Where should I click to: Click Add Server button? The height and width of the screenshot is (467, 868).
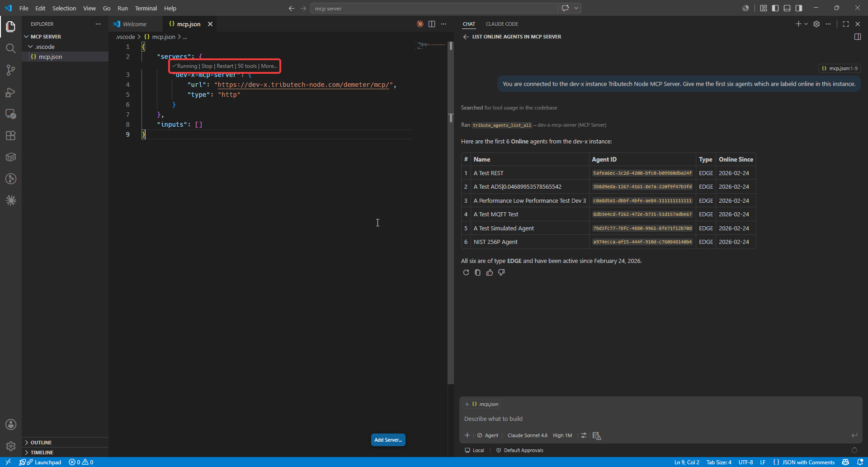(x=388, y=440)
